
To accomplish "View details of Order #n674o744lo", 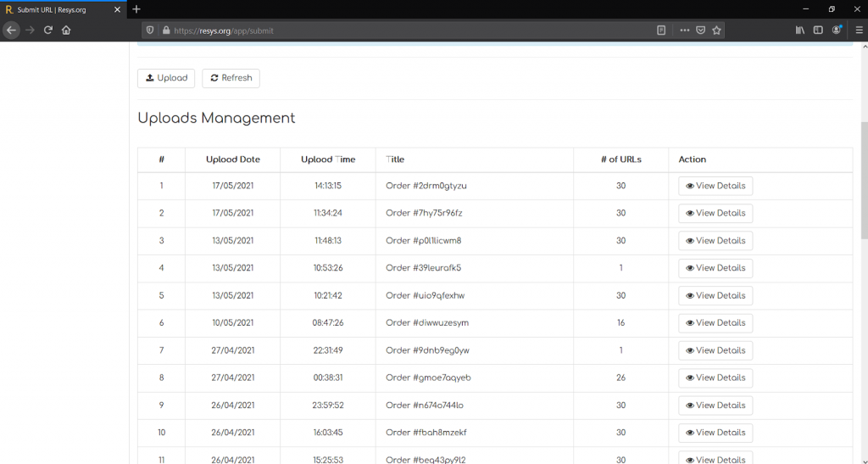I will pyautogui.click(x=715, y=405).
